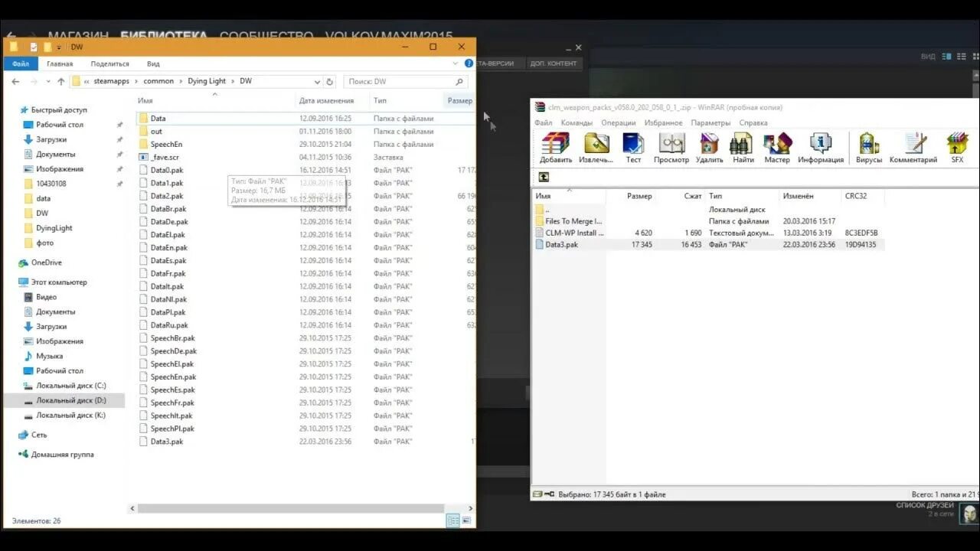Select DyingLight folder in sidebar
Screen dimensions: 980x551
tap(54, 228)
